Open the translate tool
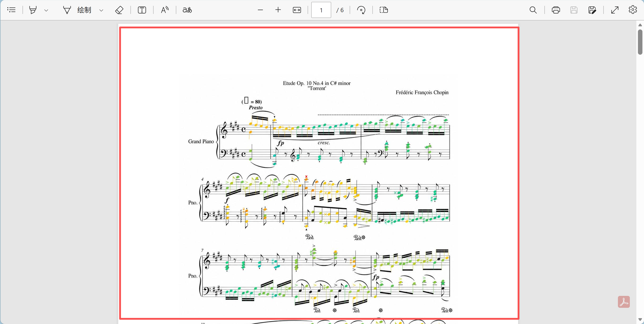Viewport: 644px width, 324px height. (187, 10)
